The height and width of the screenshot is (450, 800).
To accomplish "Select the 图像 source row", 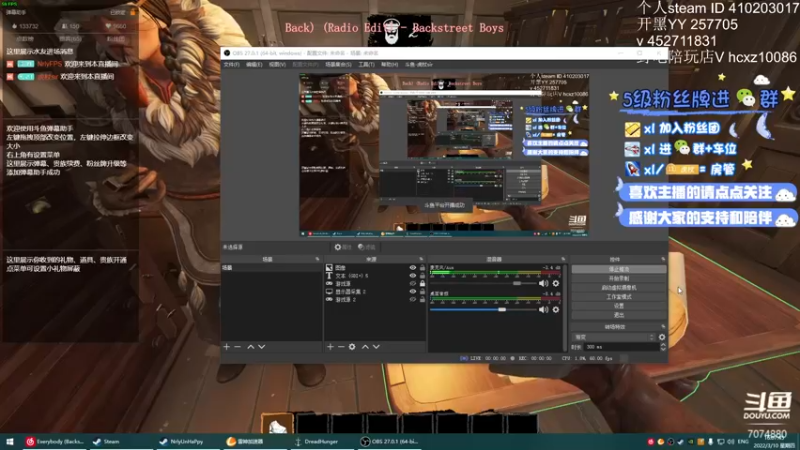I will (376, 267).
